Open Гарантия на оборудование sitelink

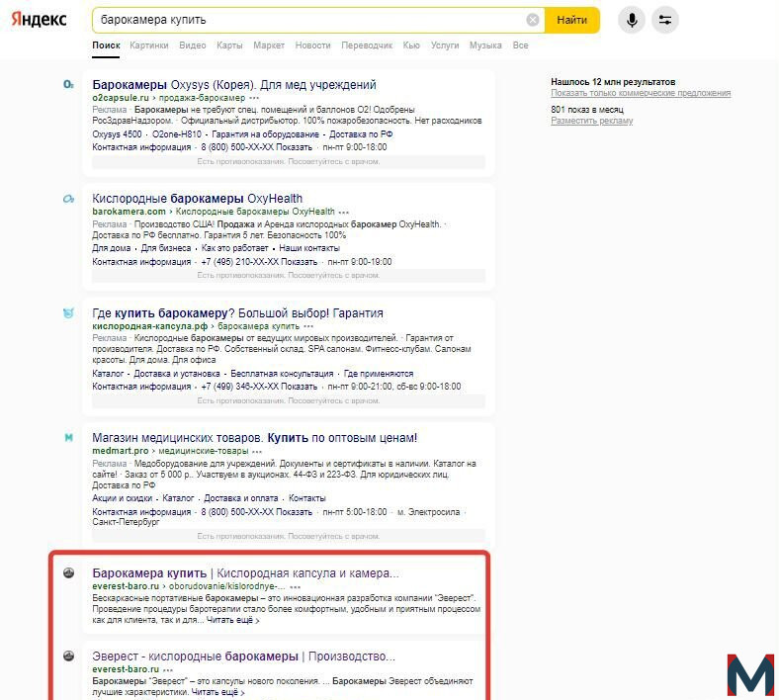[x=265, y=134]
